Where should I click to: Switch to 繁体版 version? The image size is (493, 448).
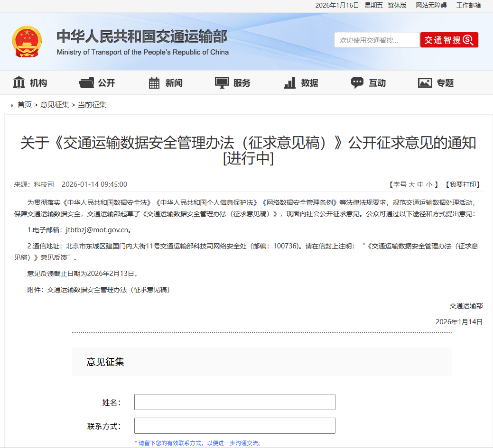396,5
